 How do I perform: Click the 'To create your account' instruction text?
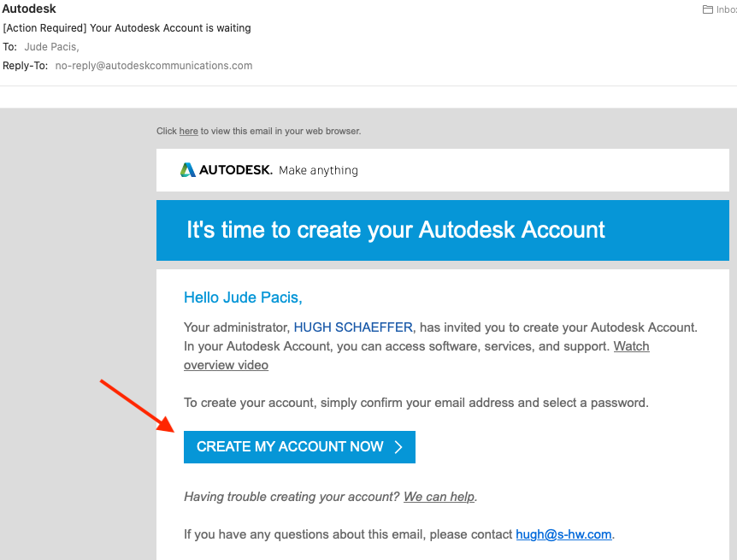(x=416, y=403)
